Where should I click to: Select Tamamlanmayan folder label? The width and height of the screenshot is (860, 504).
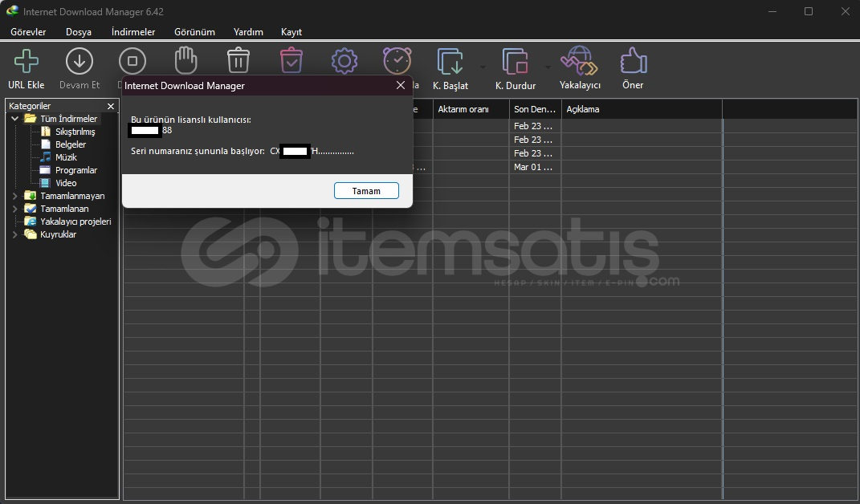(72, 196)
